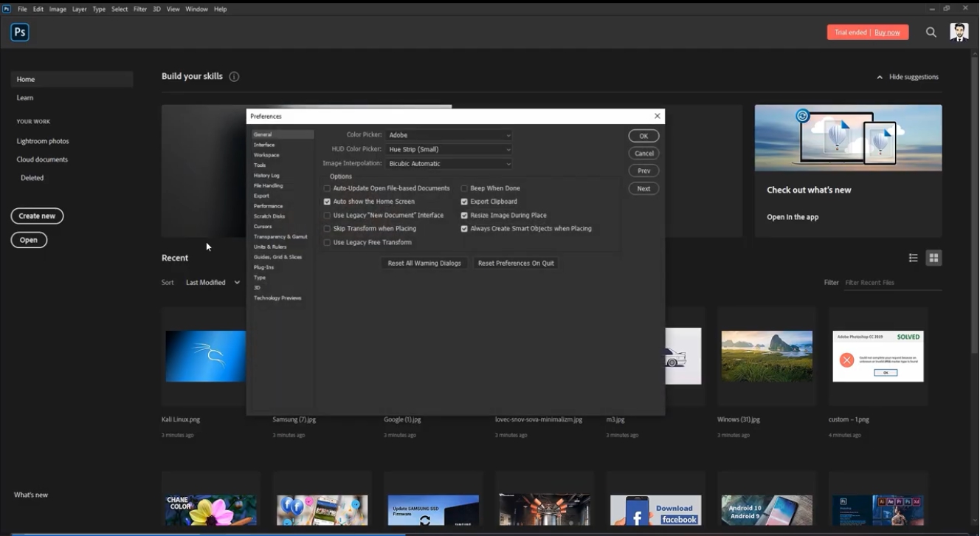This screenshot has width=980, height=536.
Task: Click Reset All Warning Dialogs
Action: click(424, 263)
